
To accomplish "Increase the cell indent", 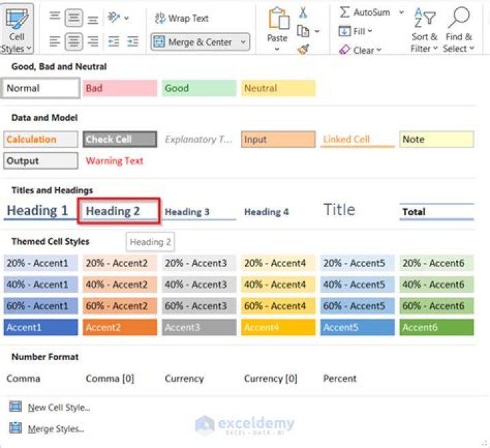I will pyautogui.click(x=133, y=42).
